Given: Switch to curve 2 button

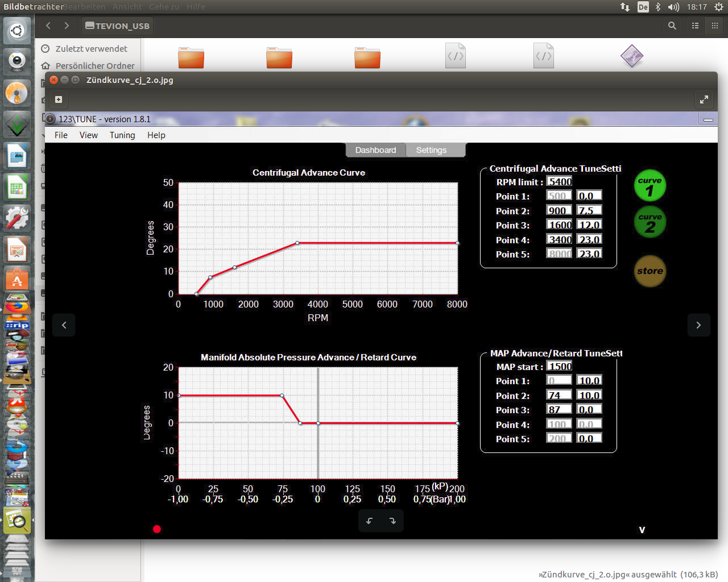Looking at the screenshot, I should point(650,222).
